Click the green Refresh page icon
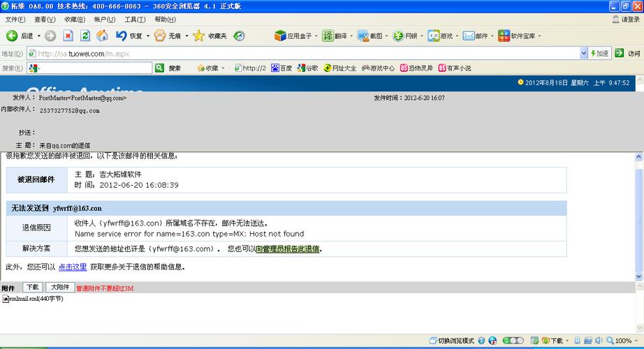Screen dimensions: 644x349 pos(85,36)
